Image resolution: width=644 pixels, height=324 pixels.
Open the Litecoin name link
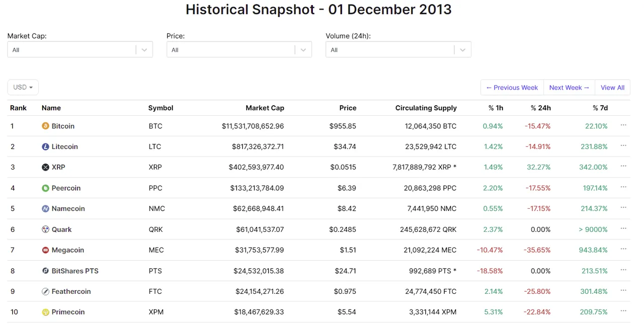coord(65,147)
